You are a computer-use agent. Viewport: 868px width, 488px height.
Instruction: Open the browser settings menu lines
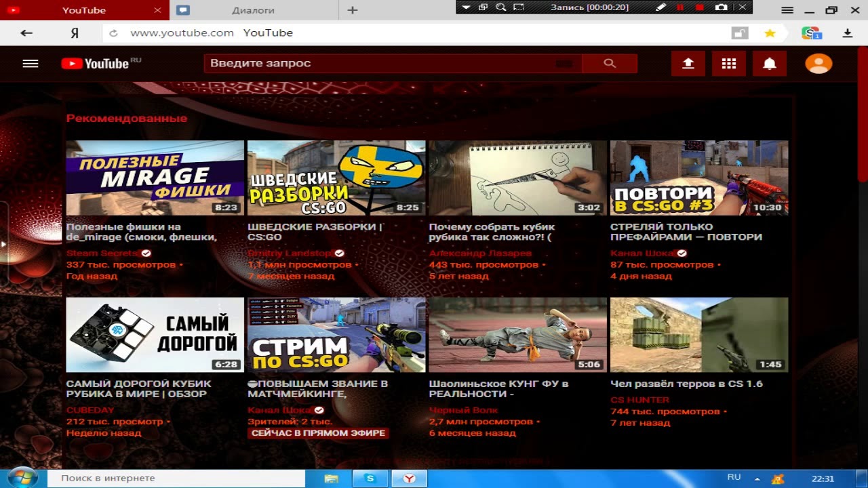(787, 10)
